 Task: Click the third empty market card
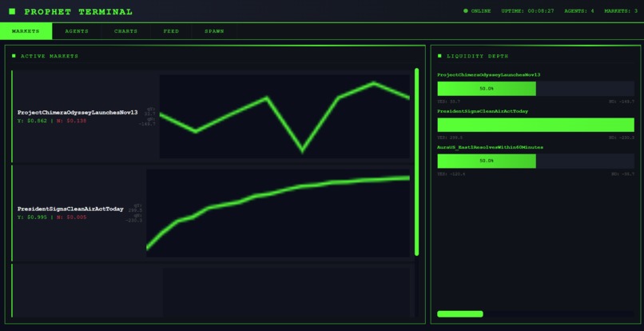point(213,291)
